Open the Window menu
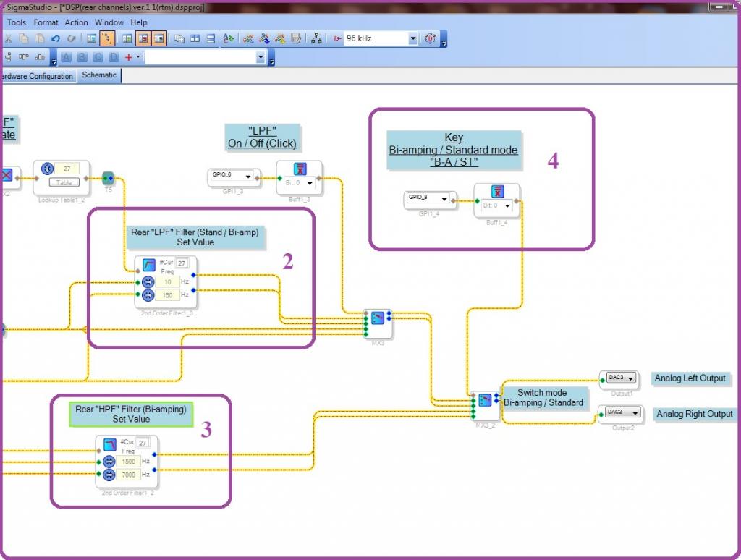Image resolution: width=741 pixels, height=560 pixels. tap(109, 22)
